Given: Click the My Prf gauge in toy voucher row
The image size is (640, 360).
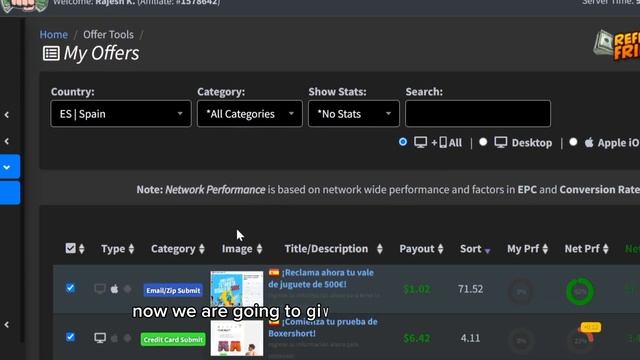Looking at the screenshot, I should [x=521, y=291].
